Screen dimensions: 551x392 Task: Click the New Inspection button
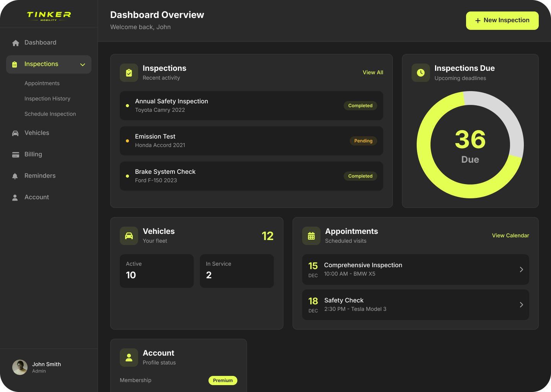(x=502, y=20)
